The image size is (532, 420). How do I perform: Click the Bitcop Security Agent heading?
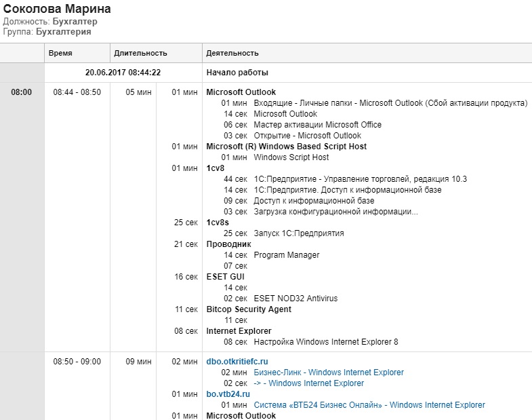[x=249, y=309]
